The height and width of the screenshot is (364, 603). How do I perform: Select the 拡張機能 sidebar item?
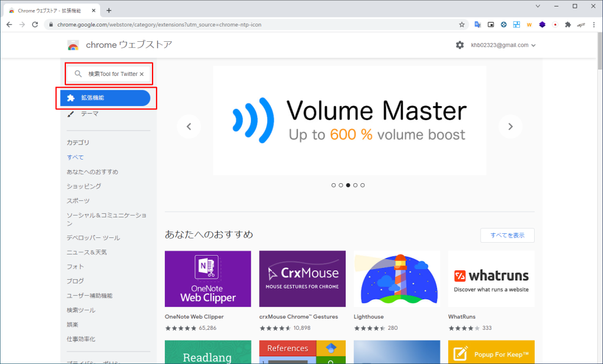coord(105,98)
